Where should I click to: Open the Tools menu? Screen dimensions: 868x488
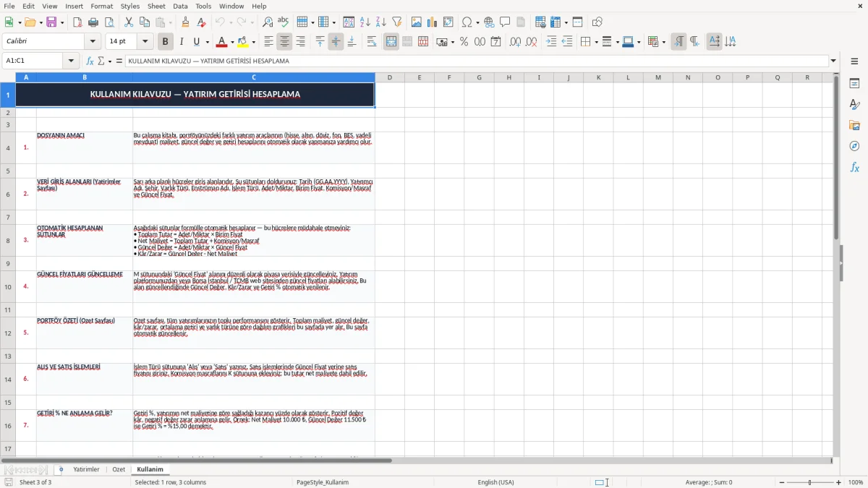click(203, 6)
